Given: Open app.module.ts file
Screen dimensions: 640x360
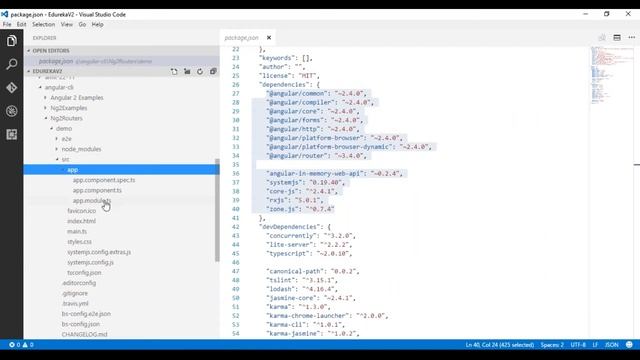Looking at the screenshot, I should (x=92, y=200).
